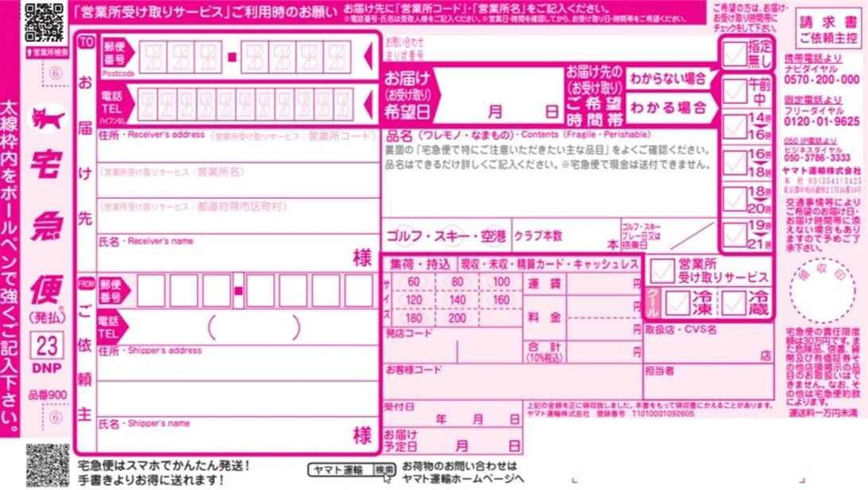Click the shipper's 電話 TEL field
868x490 pixels.
(x=254, y=327)
